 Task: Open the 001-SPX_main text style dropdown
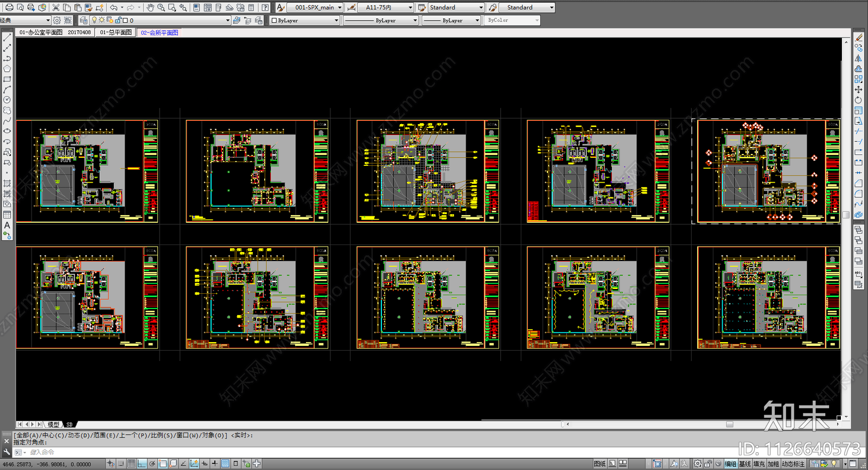coord(315,8)
